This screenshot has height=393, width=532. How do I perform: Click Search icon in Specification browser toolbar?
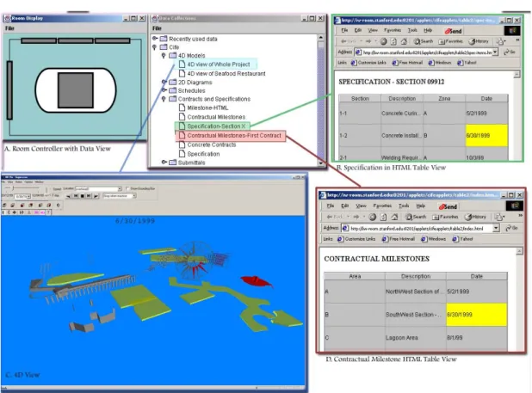423,41
